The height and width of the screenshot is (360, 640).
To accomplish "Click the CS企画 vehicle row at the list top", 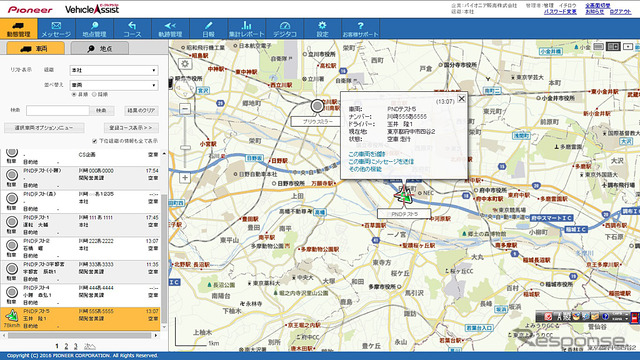I will [80, 157].
